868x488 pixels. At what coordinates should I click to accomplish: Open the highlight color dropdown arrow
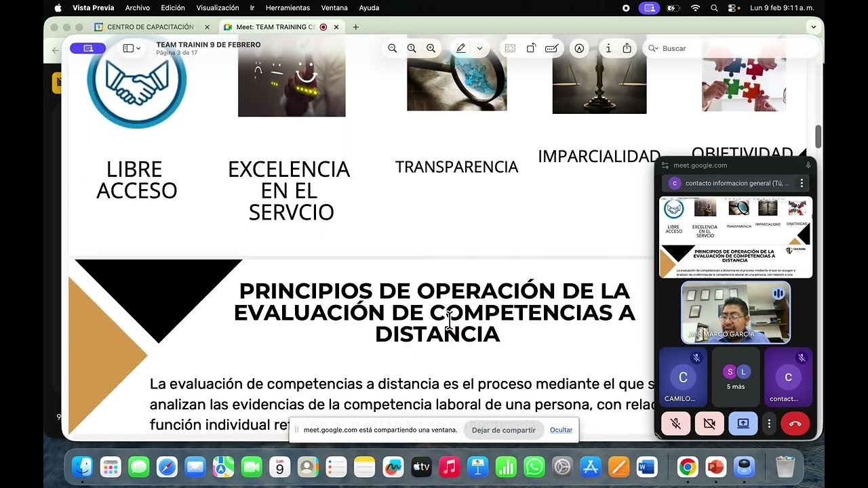(479, 49)
